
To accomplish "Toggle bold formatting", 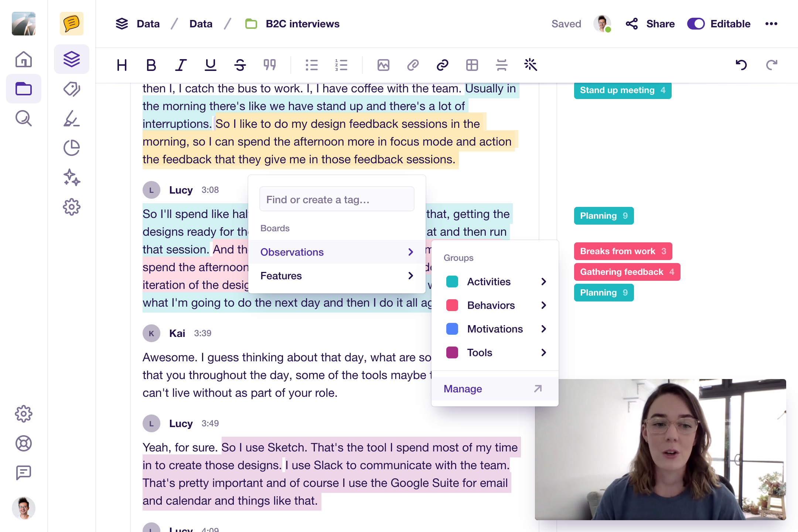I will [151, 65].
